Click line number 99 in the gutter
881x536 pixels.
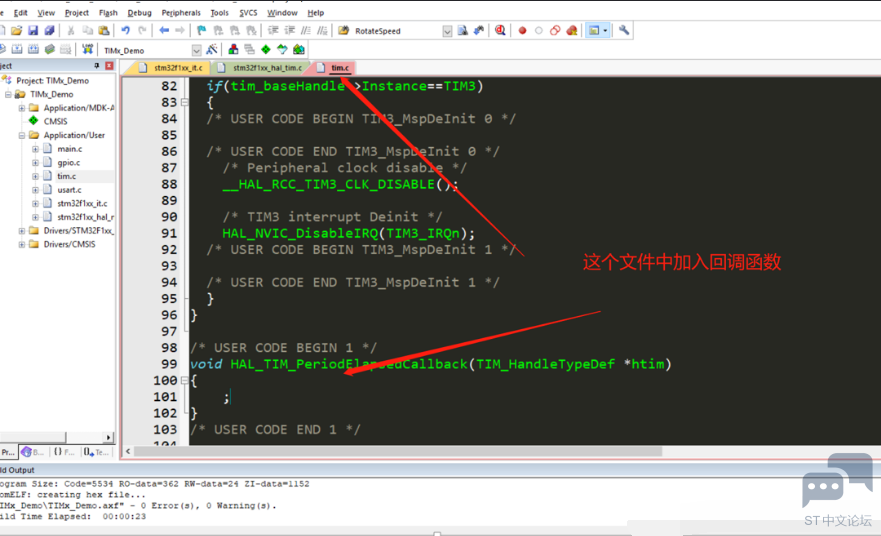pos(169,364)
